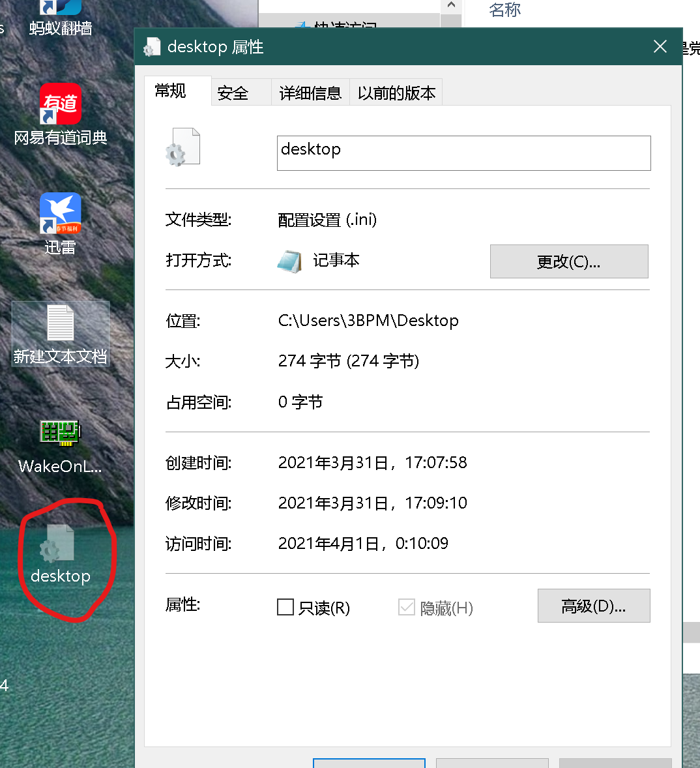Toggle the 隐藏(H) checkbox

[407, 606]
